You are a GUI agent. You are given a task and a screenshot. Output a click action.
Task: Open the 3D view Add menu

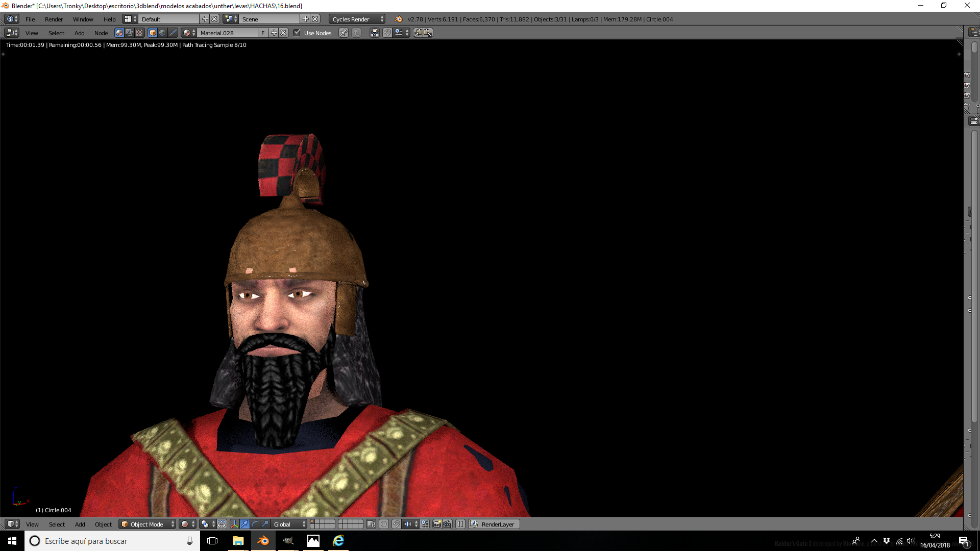[x=80, y=524]
